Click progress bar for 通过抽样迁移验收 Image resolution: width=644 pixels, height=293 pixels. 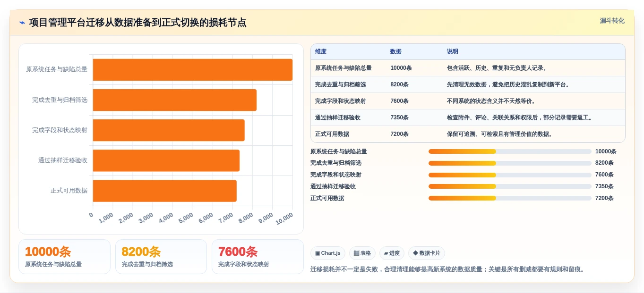(510, 186)
